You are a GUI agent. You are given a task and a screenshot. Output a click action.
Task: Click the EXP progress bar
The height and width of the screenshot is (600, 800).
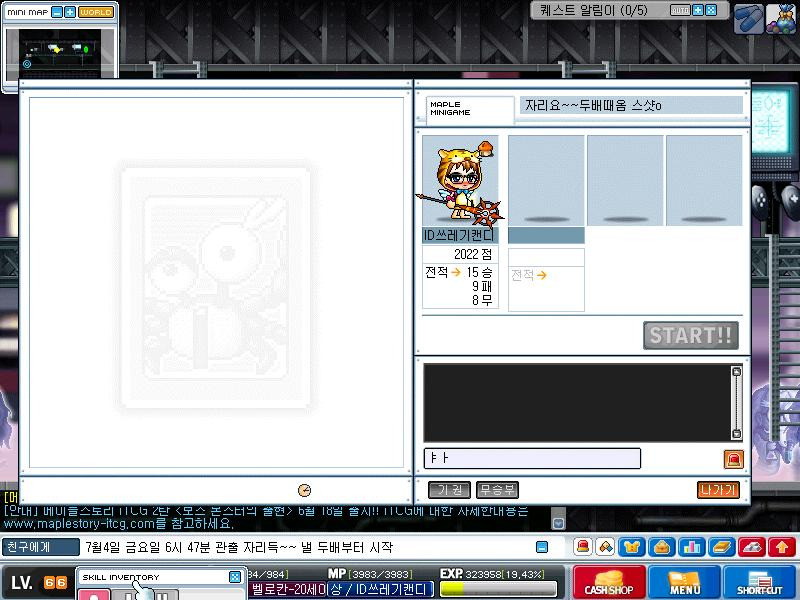[497, 589]
